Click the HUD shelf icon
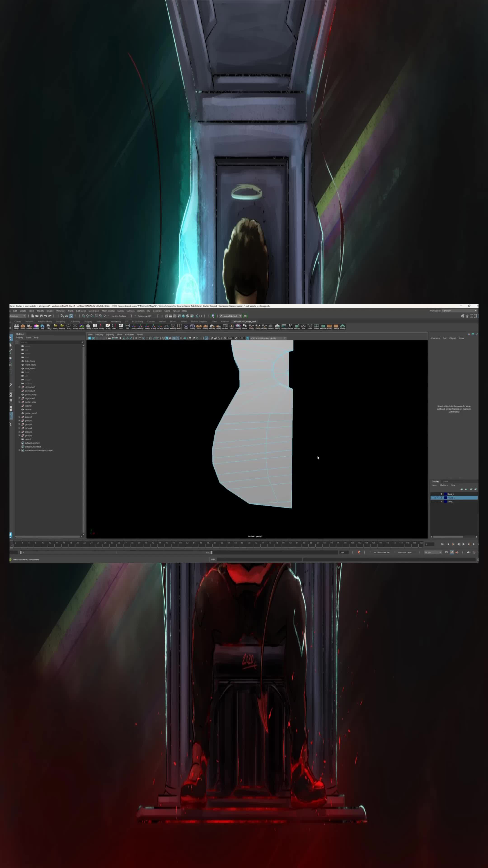 point(121,326)
